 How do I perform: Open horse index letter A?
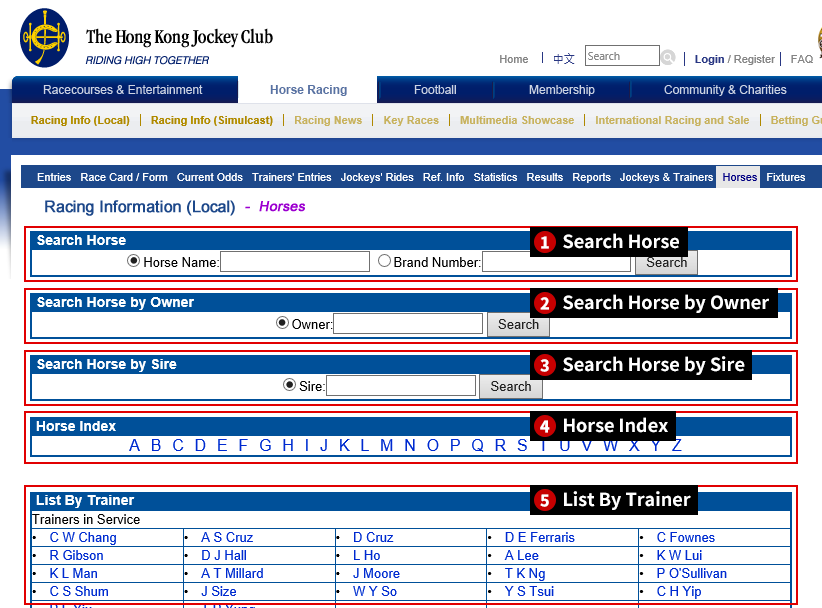(135, 446)
